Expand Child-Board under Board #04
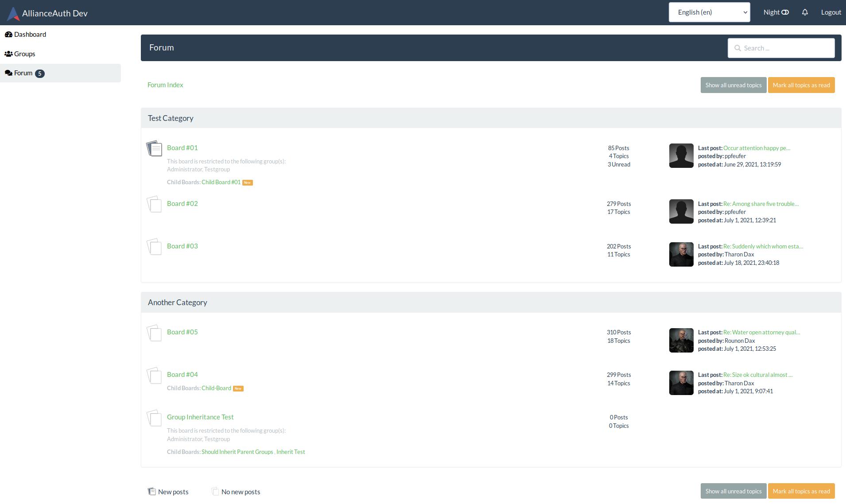The height and width of the screenshot is (504, 846). [x=216, y=388]
